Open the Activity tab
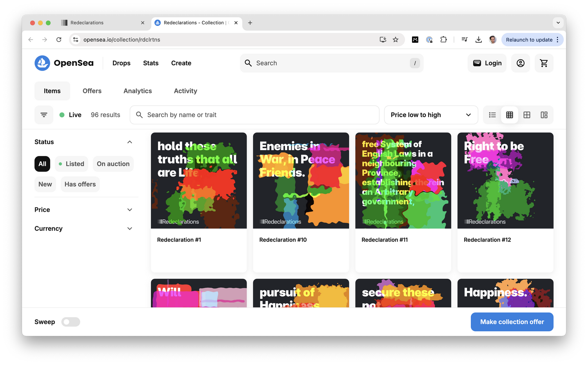 (x=185, y=91)
